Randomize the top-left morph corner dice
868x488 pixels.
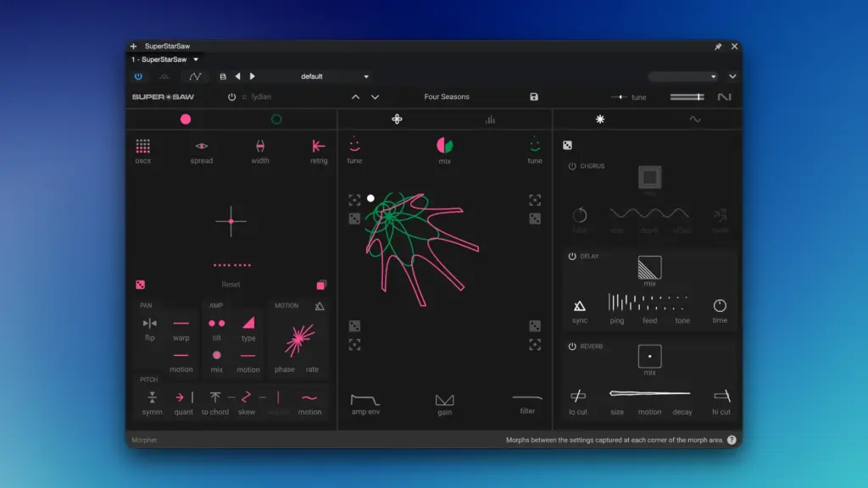click(354, 219)
